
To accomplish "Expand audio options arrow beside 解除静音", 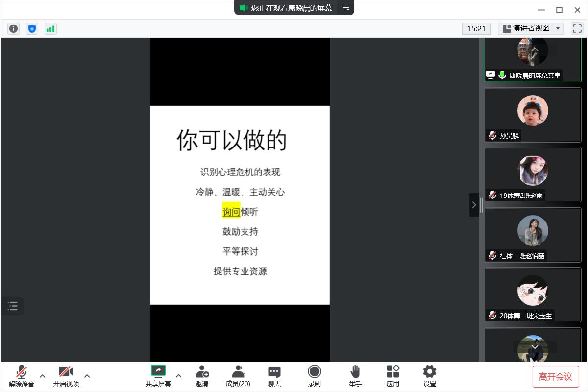I will point(43,376).
